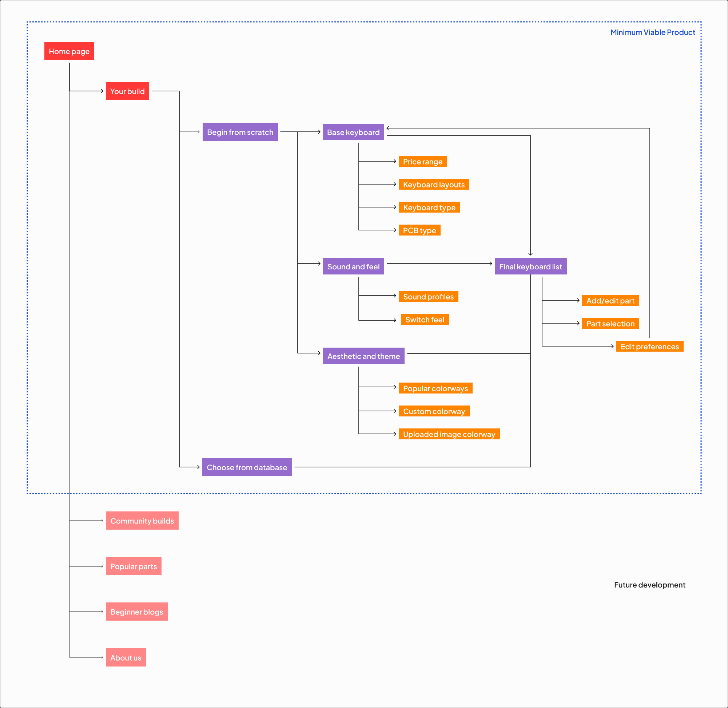Select the Switch feel label

point(424,319)
